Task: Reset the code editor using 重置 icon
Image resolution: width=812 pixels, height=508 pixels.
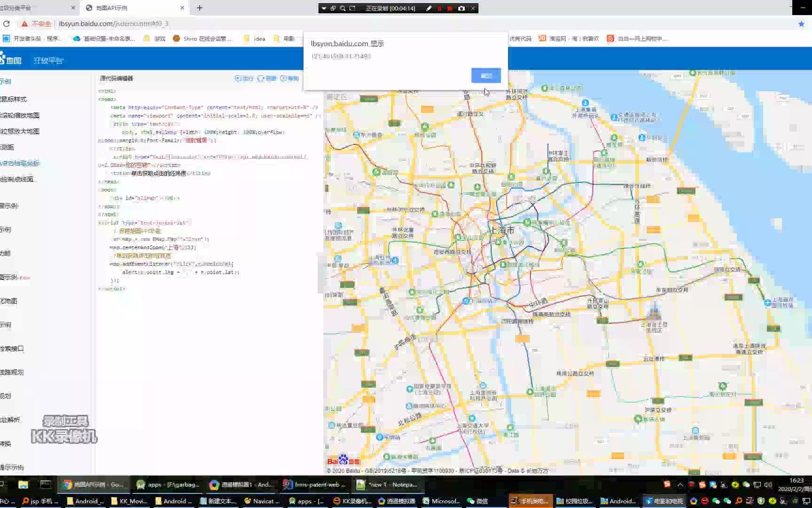Action: coord(267,78)
